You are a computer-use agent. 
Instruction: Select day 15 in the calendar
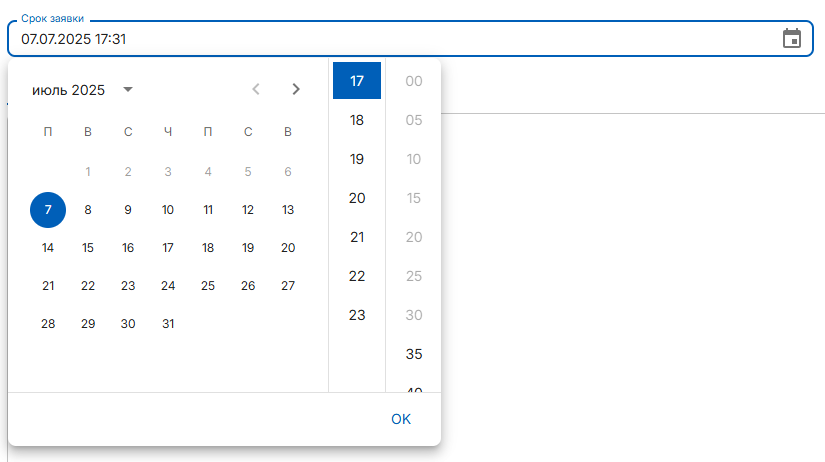click(x=88, y=248)
